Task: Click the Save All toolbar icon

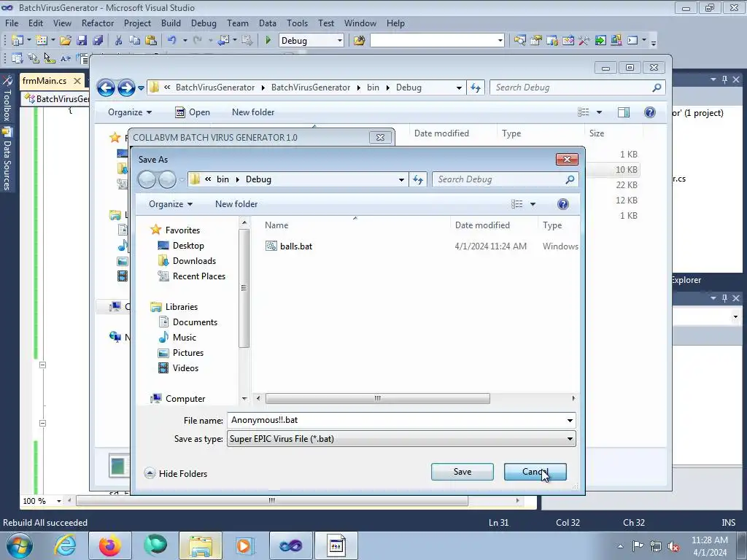Action: (x=98, y=41)
